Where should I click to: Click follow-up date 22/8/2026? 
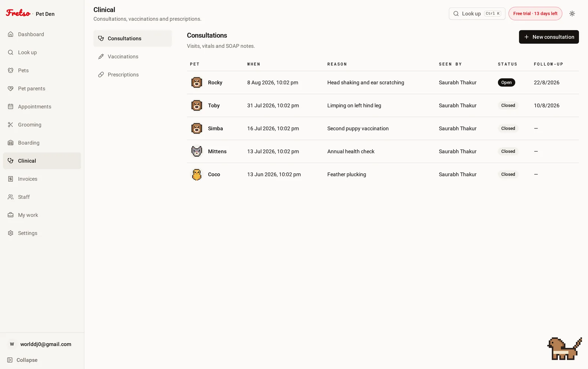point(547,82)
